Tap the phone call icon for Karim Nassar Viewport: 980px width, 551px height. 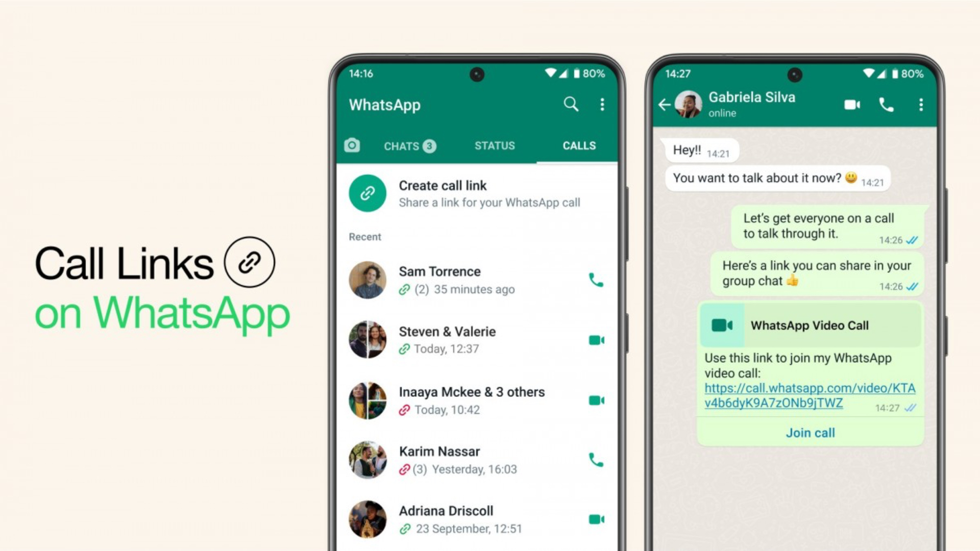click(594, 460)
